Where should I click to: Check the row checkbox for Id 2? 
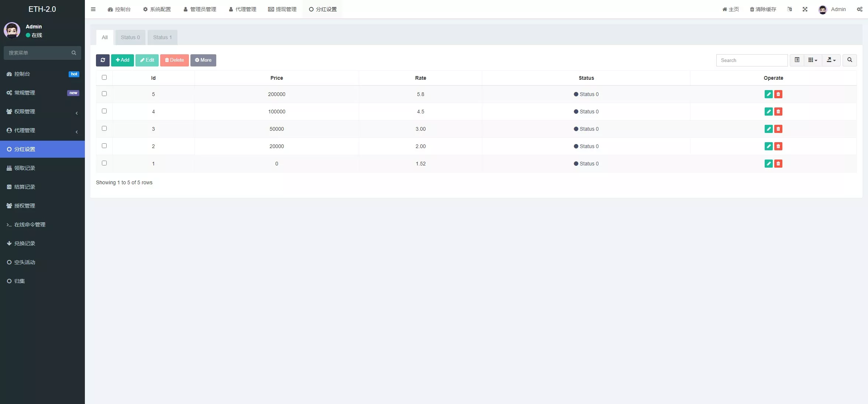coord(104,146)
